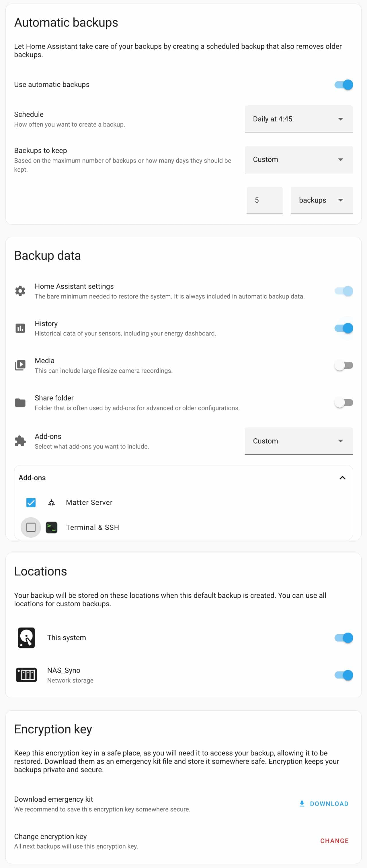Open the Backups to keep Custom dropdown
This screenshot has width=367, height=868.
click(299, 160)
